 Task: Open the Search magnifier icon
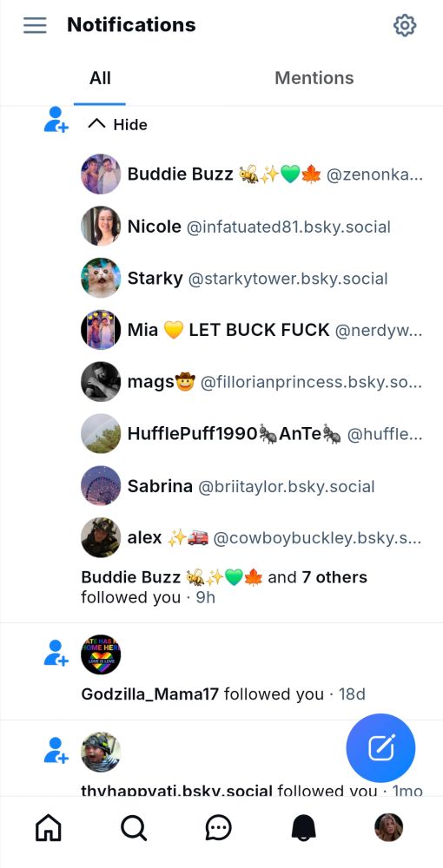134,828
